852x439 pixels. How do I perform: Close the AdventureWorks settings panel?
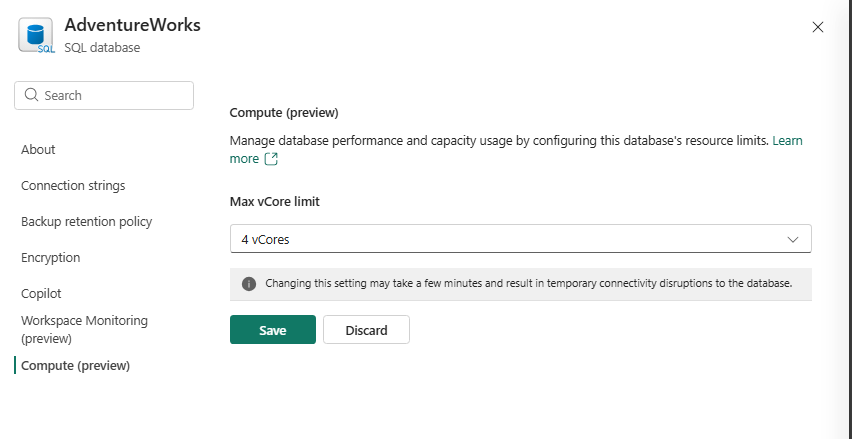point(817,27)
